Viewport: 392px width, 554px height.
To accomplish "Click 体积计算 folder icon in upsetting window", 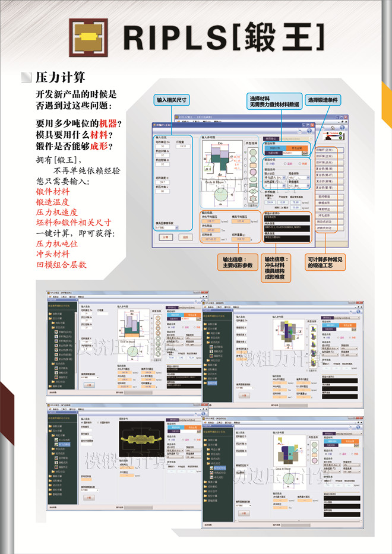I will pyautogui.click(x=206, y=324).
